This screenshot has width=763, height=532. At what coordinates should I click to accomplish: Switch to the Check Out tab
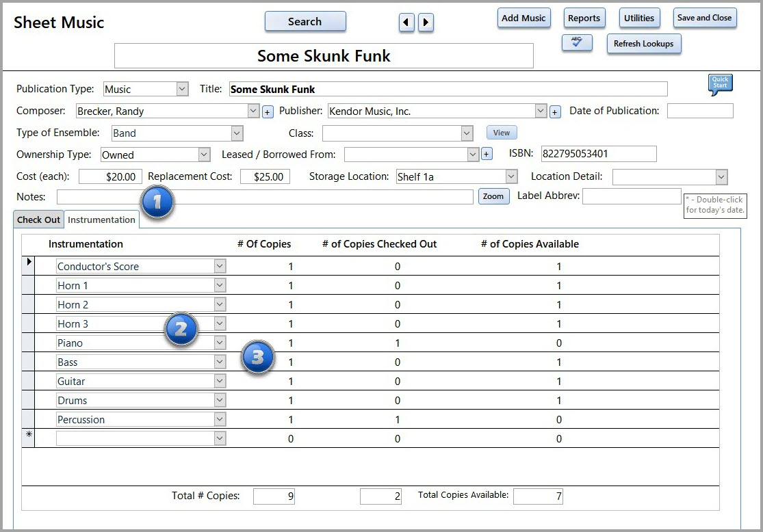[x=38, y=220]
